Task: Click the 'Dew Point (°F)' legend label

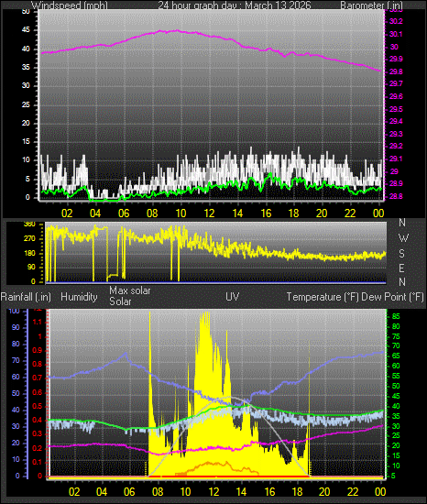Action: pyautogui.click(x=392, y=297)
